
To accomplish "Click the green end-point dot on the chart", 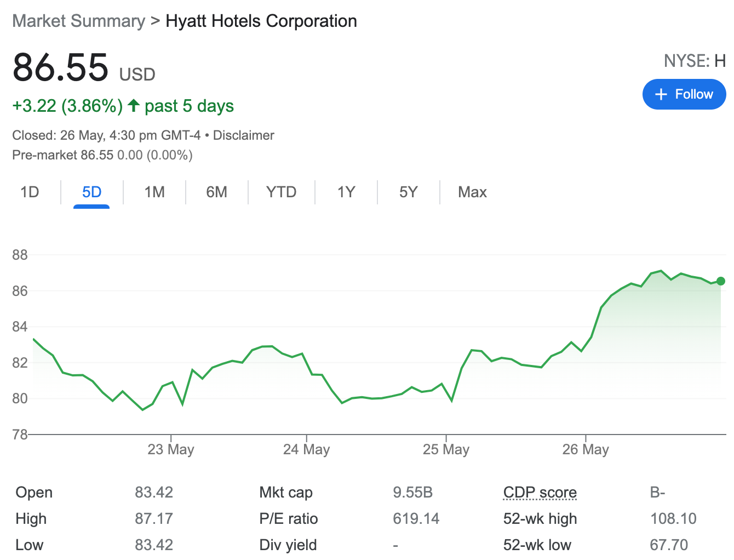I will click(x=721, y=281).
